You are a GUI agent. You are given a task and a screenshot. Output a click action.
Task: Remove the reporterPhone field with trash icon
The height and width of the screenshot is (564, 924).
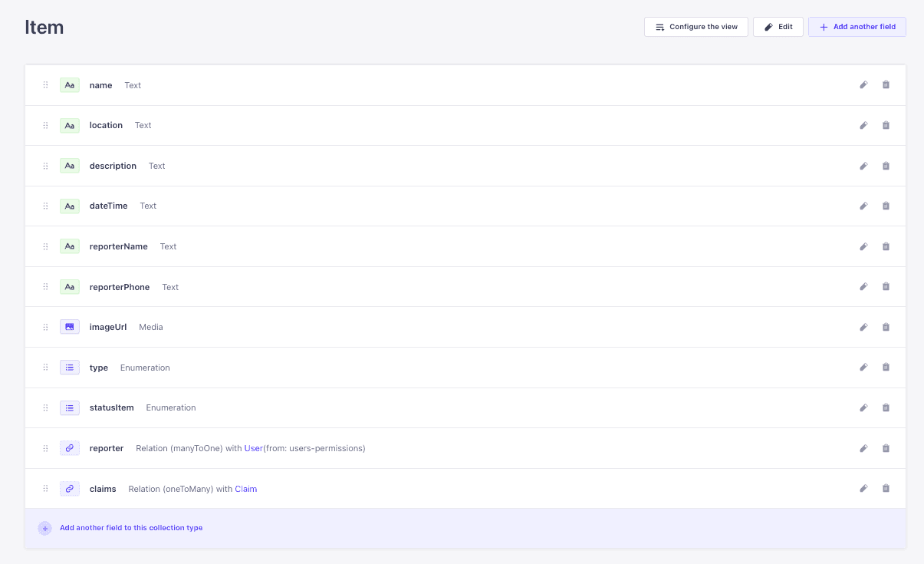886,287
